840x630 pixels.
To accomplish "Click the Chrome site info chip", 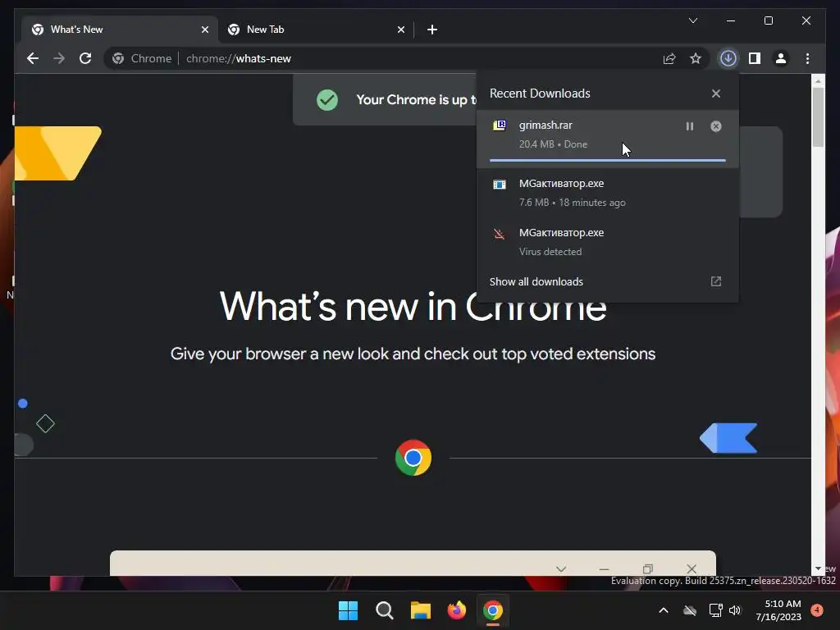I will 143,58.
